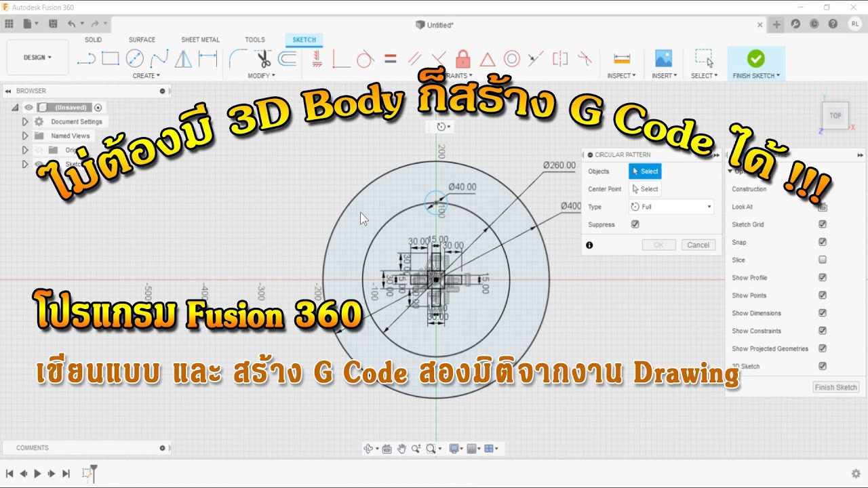868x488 pixels.
Task: Select the Trim scissors tool
Action: (x=263, y=59)
